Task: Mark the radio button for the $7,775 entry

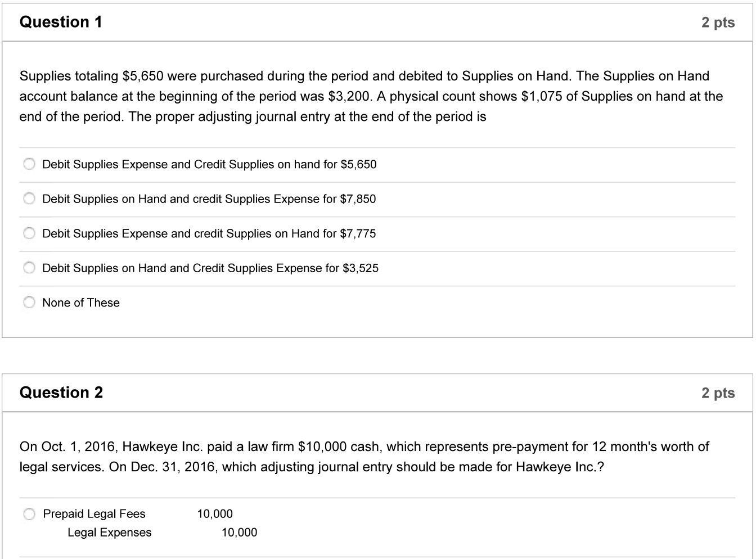Action: tap(29, 233)
